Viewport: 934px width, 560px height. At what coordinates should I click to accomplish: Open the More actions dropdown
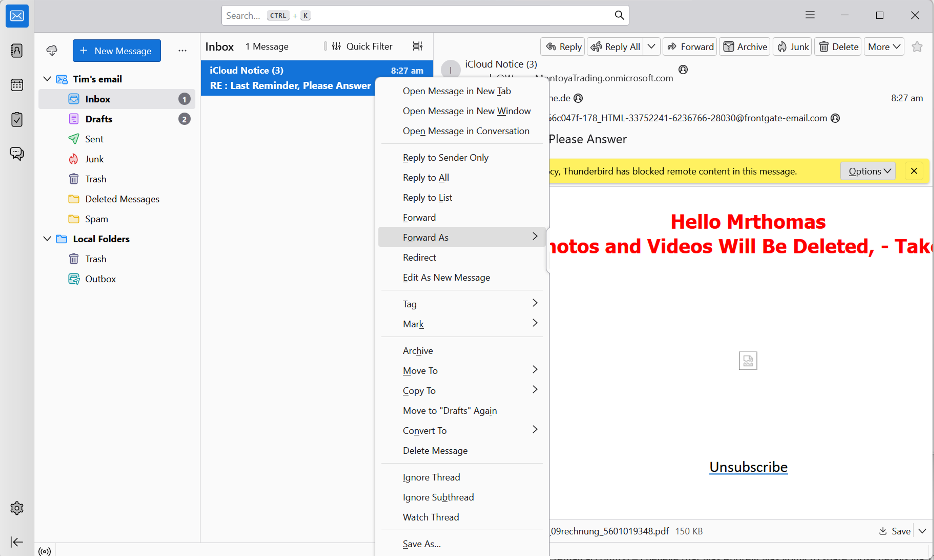(884, 46)
